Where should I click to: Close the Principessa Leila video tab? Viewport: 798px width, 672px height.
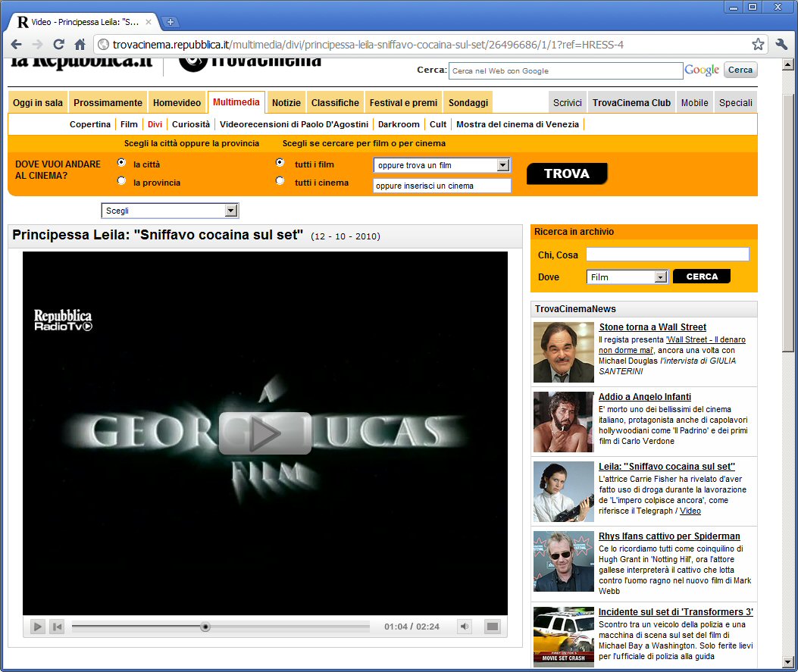pyautogui.click(x=148, y=22)
